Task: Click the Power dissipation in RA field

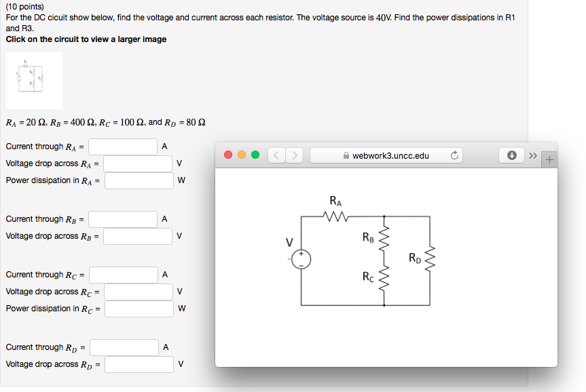Action: coord(139,180)
